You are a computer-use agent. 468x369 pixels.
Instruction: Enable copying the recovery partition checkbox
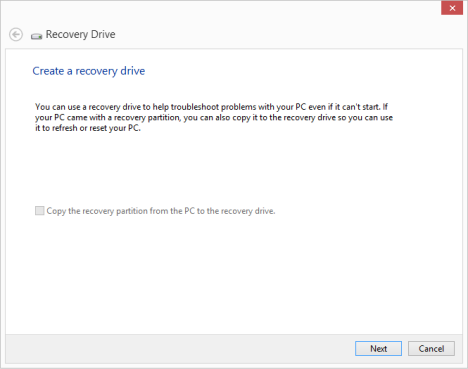tap(40, 211)
